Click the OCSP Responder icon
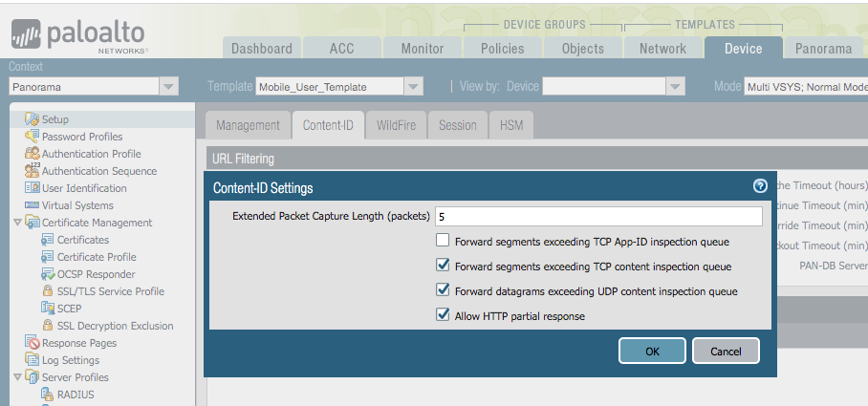Viewport: 868px width, 406px height. coord(48,274)
